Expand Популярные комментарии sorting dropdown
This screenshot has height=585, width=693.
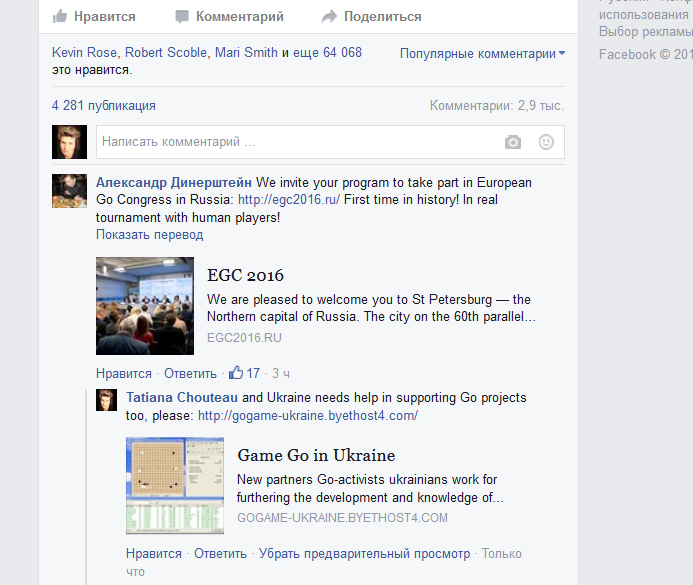click(482, 53)
